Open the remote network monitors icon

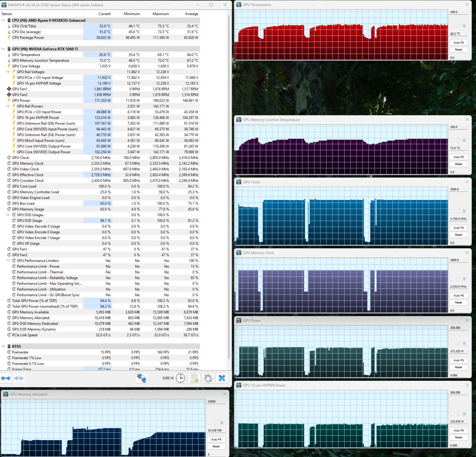(142, 378)
